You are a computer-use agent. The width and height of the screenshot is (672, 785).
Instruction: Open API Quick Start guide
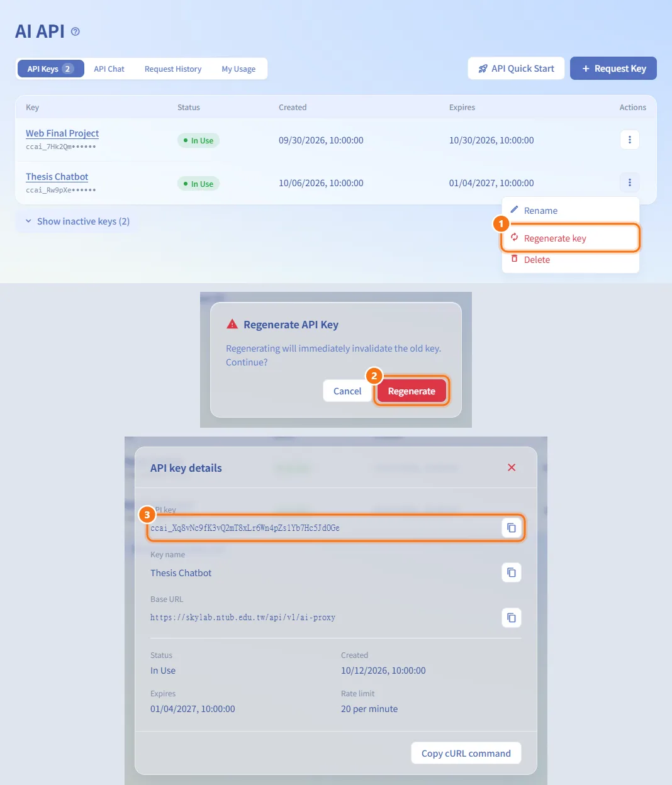(x=516, y=69)
